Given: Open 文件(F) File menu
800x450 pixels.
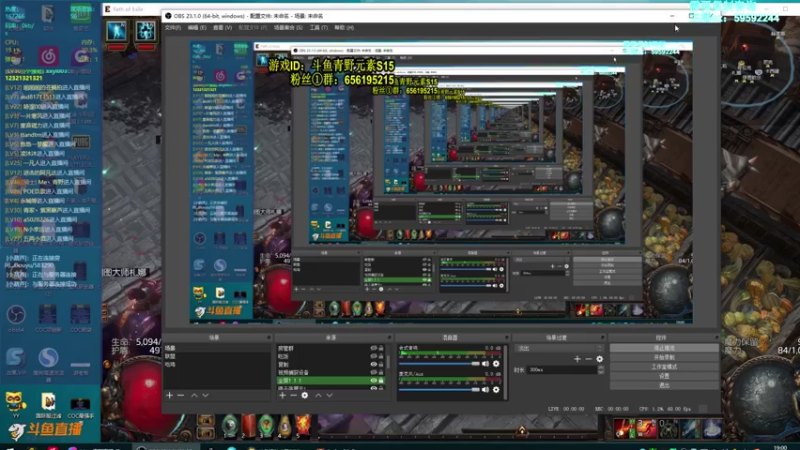Looking at the screenshot, I should pos(173,28).
